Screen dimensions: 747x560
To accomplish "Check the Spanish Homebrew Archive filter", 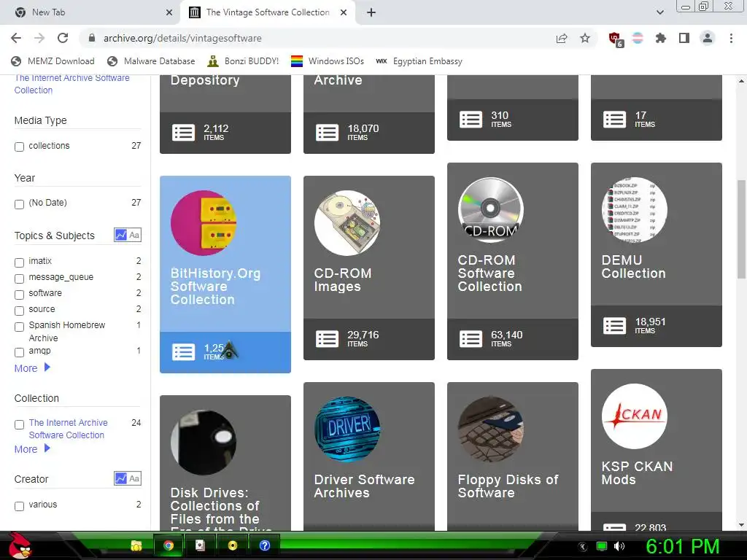I will click(x=19, y=327).
